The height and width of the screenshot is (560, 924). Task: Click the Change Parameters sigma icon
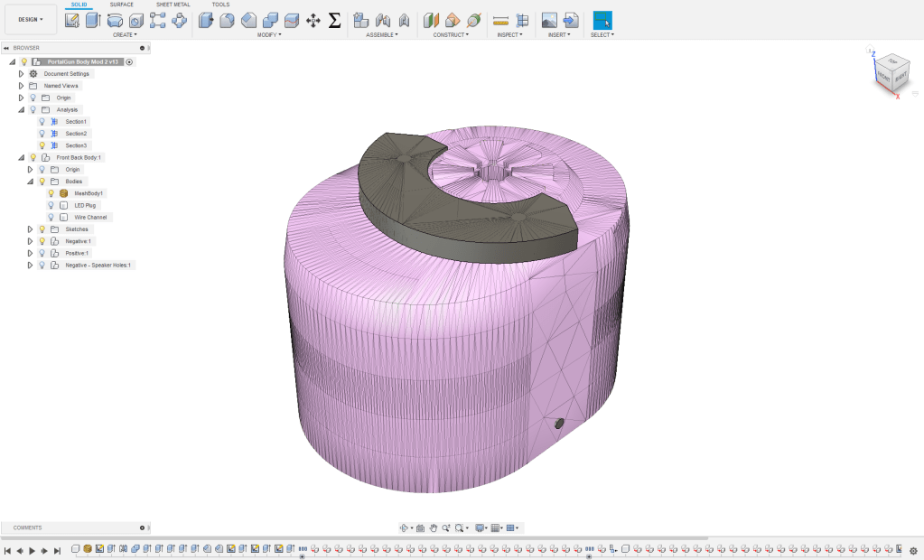click(334, 20)
